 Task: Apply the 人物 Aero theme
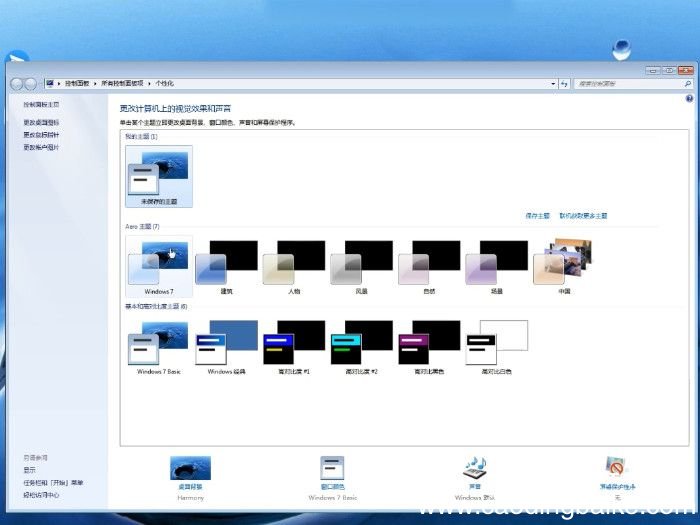[x=294, y=267]
